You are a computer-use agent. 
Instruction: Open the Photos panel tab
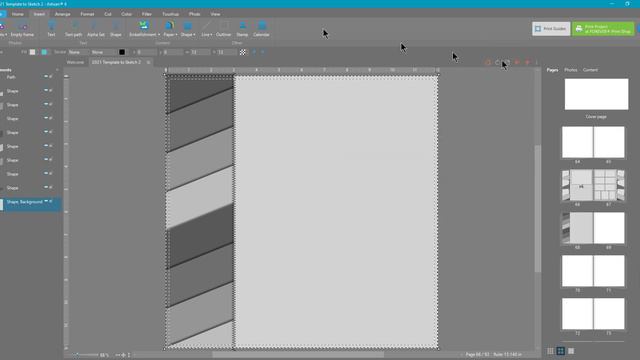(x=571, y=70)
